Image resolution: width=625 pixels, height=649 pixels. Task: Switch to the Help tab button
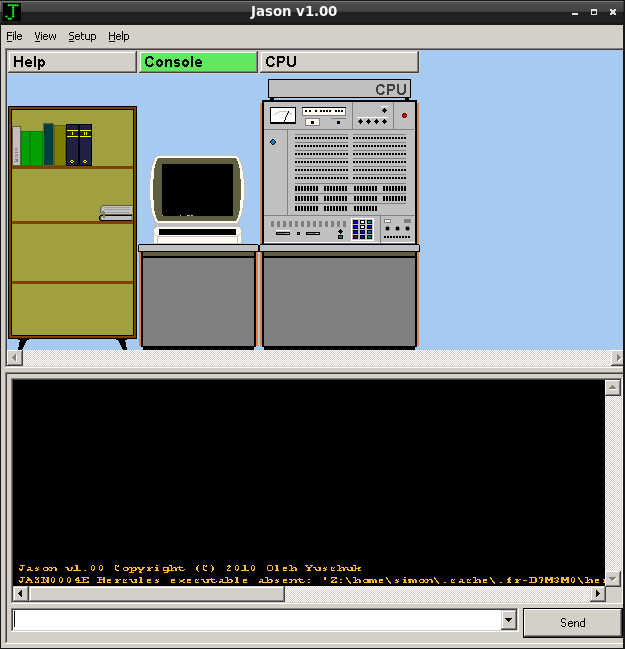point(72,62)
